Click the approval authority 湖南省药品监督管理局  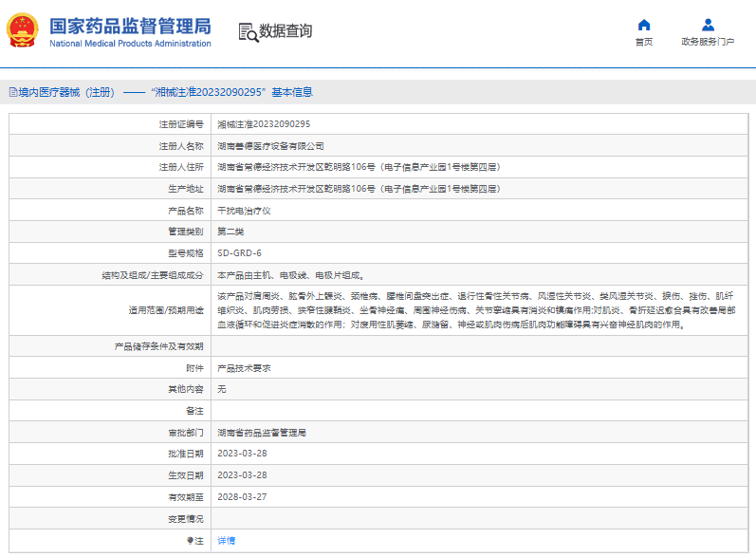(x=262, y=432)
